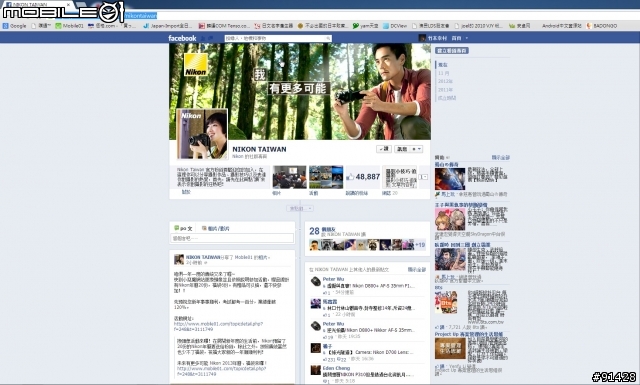Expand more page tabs with arrow dropdown

point(424,177)
